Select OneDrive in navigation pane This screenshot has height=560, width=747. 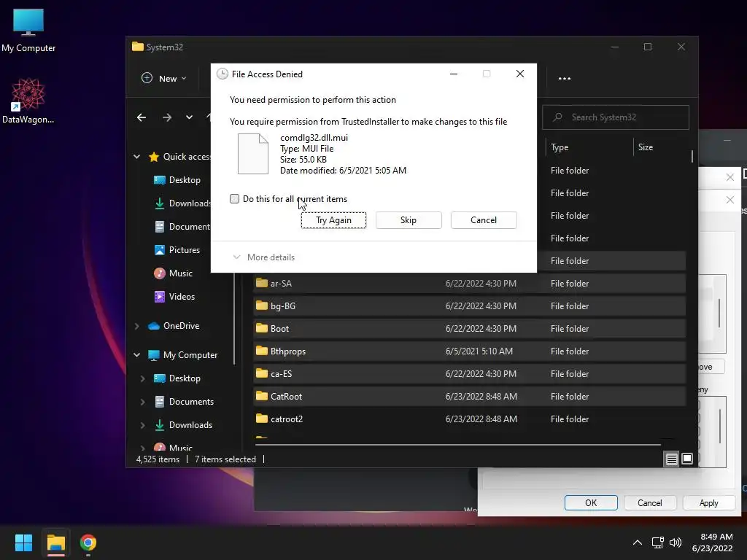pyautogui.click(x=174, y=326)
